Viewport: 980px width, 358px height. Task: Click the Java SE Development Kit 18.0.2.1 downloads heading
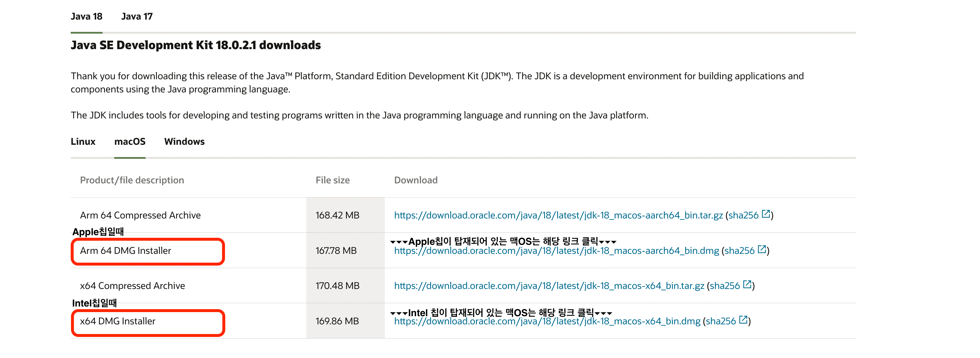[195, 45]
